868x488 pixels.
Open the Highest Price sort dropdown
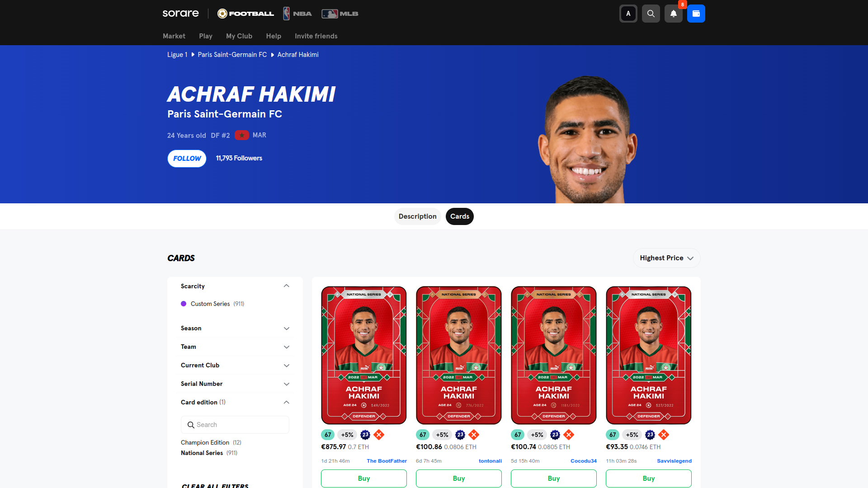(x=667, y=258)
